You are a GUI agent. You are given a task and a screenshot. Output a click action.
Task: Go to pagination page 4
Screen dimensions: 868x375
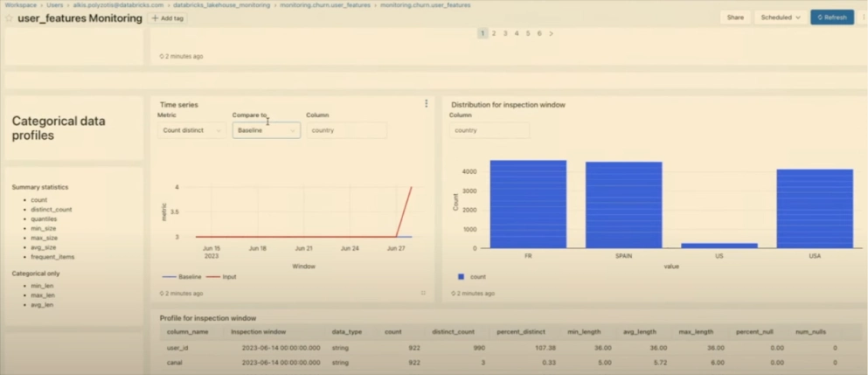517,33
